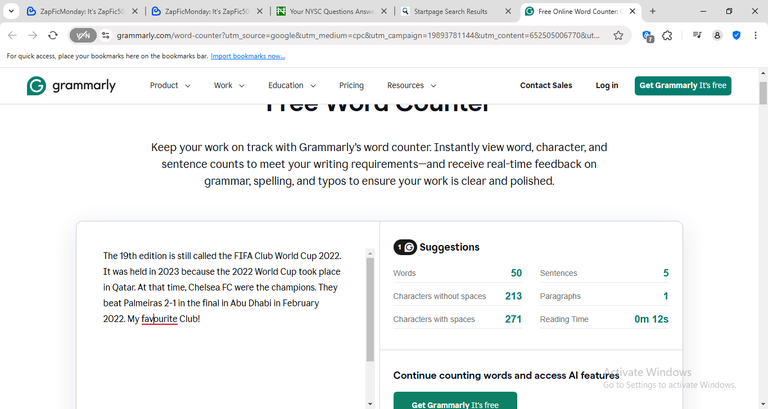Viewport: 768px width, 409px height.
Task: Close the second ZapFicMonday tab
Action: point(260,11)
